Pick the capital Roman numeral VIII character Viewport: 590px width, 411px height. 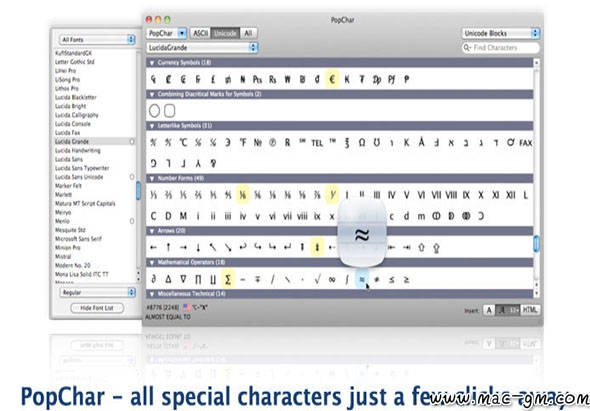(451, 195)
